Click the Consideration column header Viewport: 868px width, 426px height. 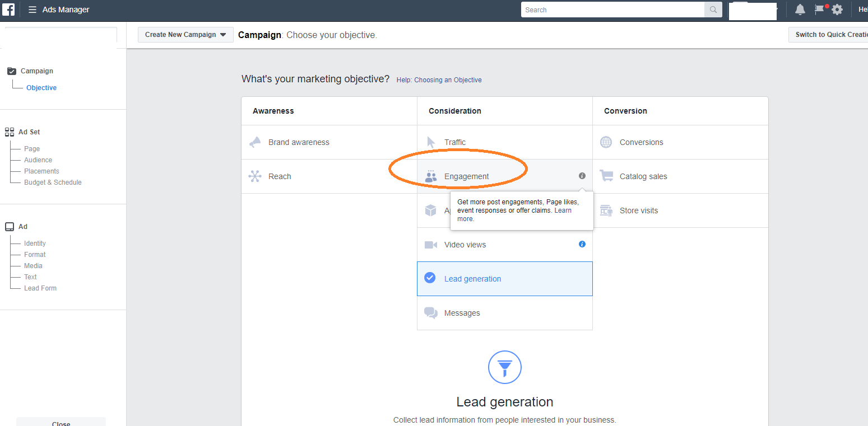coord(455,111)
